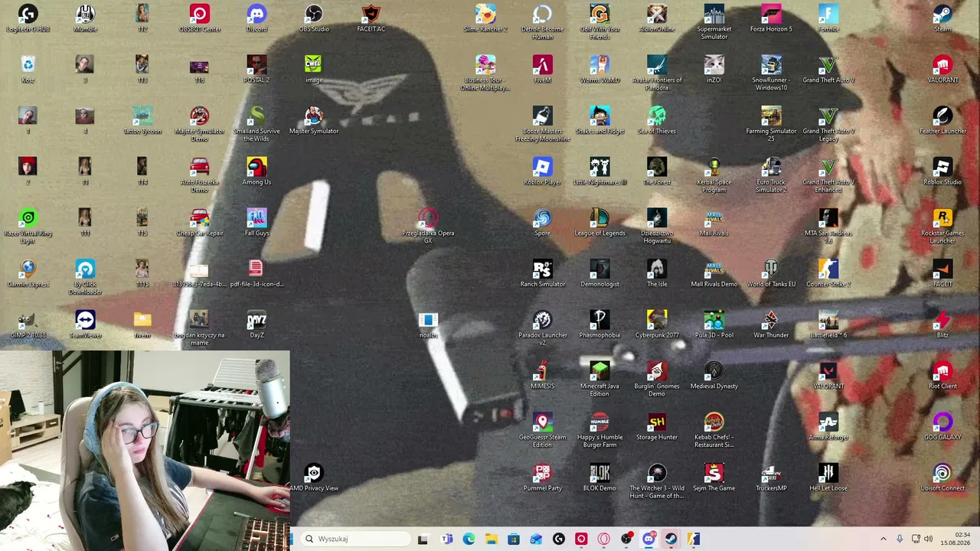The width and height of the screenshot is (980, 551).
Task: Open the Cheap Car Repair shortcut
Action: pos(199,223)
